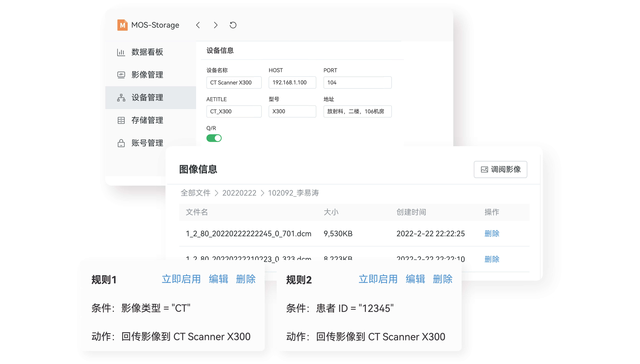Go forward with the right arrow
The height and width of the screenshot is (364, 640).
[x=216, y=25]
